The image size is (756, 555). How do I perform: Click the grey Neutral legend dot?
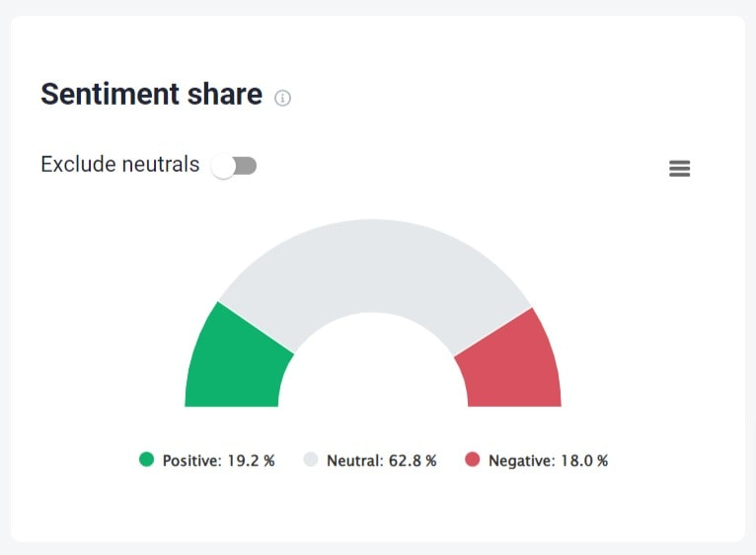click(311, 459)
